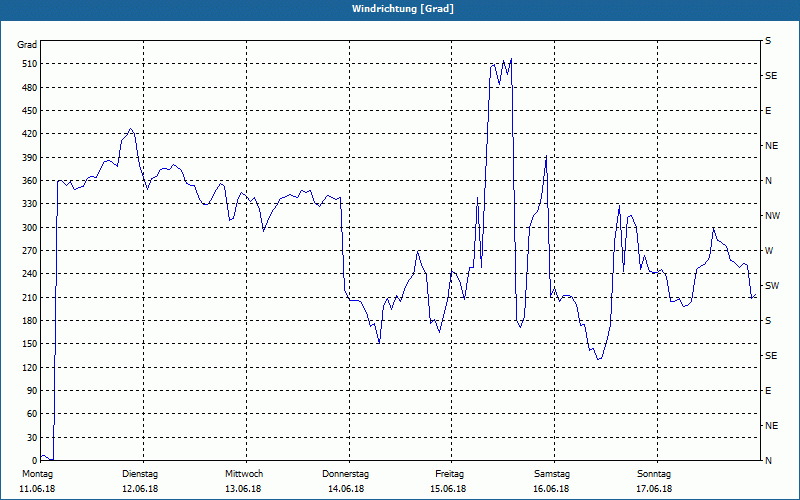Viewport: 800px width, 500px height.
Task: Select the y-axis value "420"
Action: [30, 134]
